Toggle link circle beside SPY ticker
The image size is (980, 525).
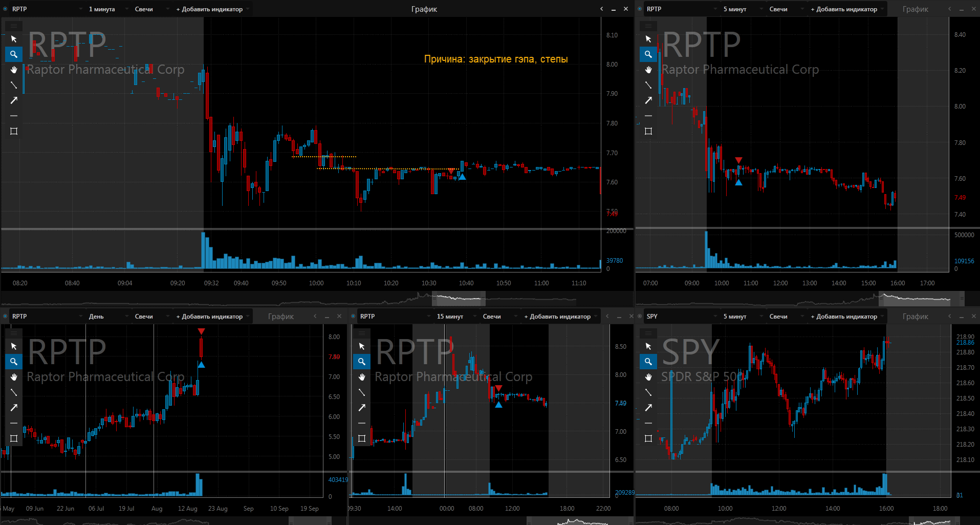click(x=640, y=317)
